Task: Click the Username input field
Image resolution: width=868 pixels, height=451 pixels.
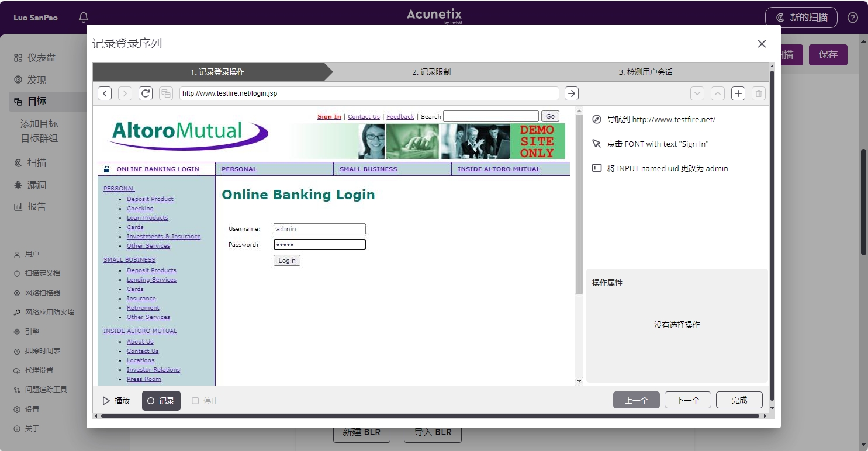Action: [320, 229]
